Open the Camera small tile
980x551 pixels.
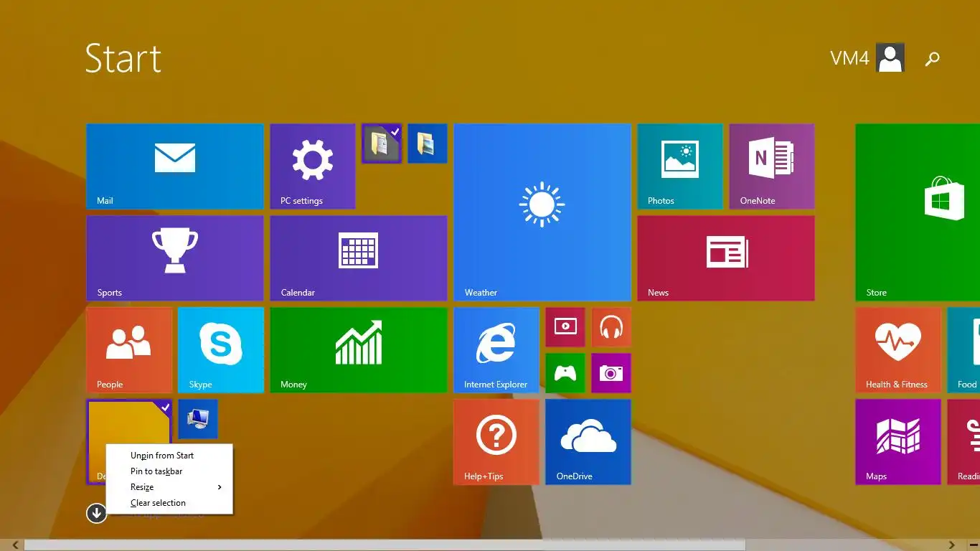tap(611, 373)
